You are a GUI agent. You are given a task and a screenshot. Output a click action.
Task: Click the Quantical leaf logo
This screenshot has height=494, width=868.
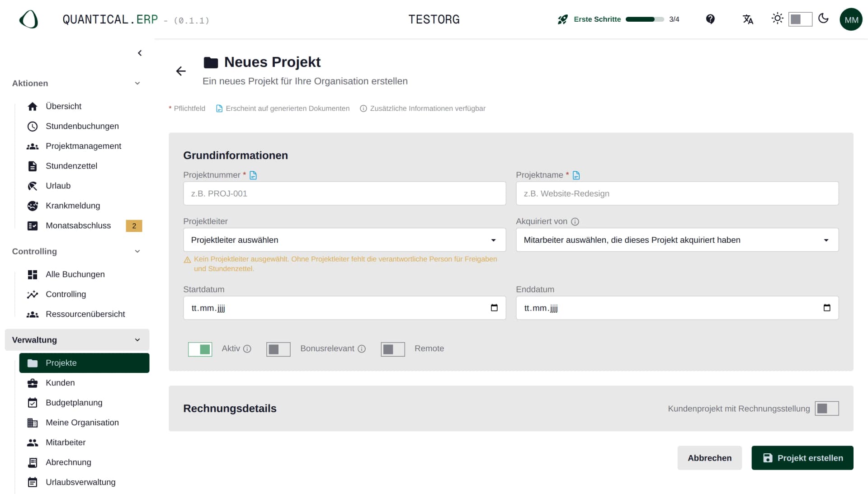coord(28,19)
